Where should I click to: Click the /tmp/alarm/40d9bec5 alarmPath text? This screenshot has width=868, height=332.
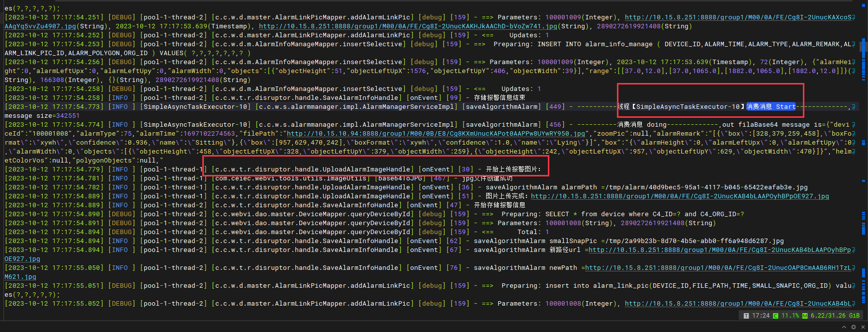click(706, 187)
